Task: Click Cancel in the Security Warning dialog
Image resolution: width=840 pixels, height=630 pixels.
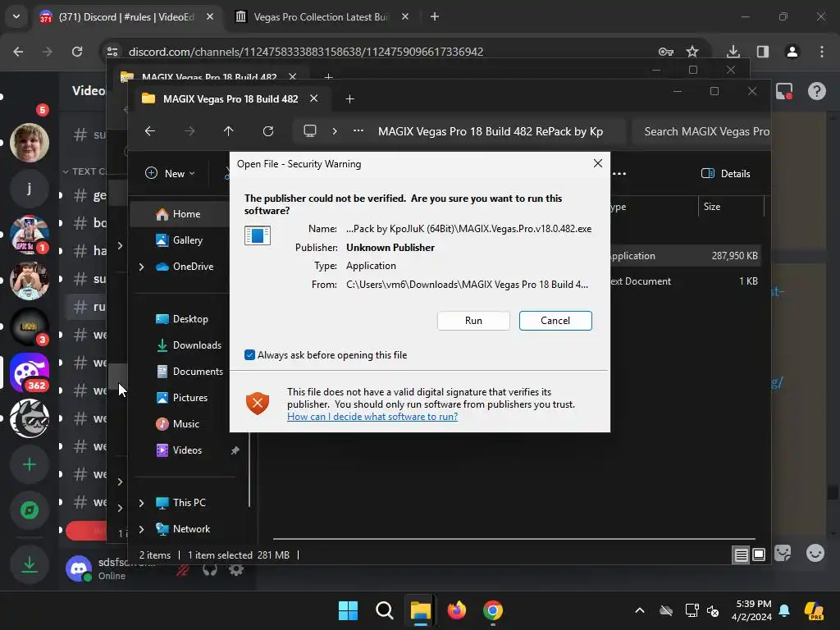Action: (x=555, y=321)
